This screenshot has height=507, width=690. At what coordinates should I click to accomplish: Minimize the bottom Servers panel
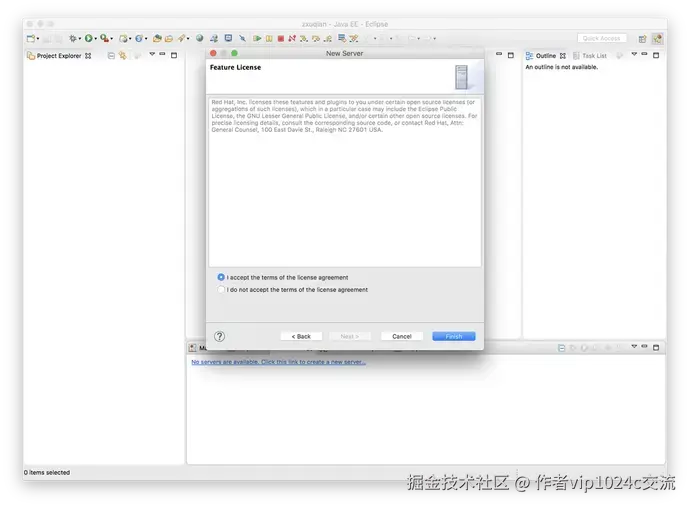pos(644,346)
